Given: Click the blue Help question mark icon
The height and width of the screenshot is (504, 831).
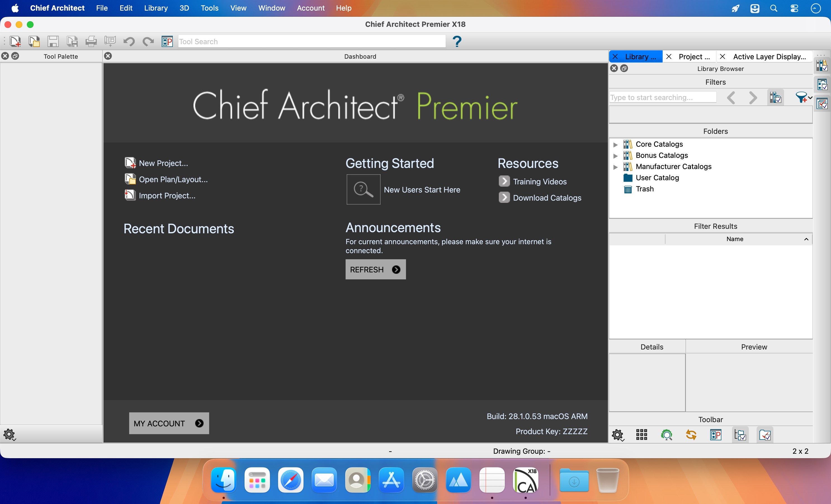Looking at the screenshot, I should [457, 41].
